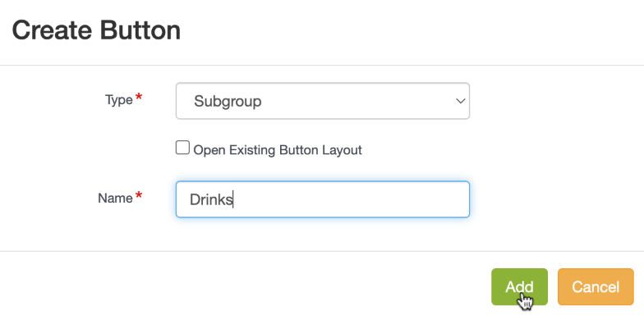This screenshot has height=315, width=644.
Task: Tick the square checkbox under Type field
Action: click(x=182, y=148)
